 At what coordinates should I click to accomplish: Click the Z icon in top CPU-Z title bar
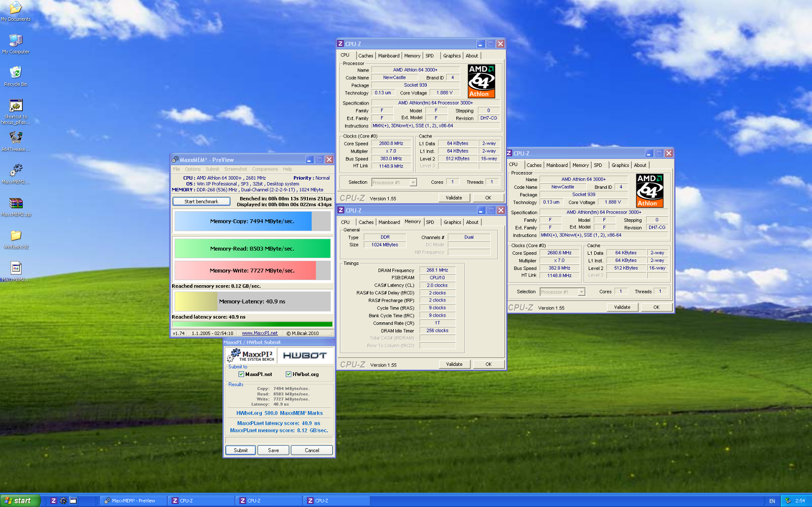click(341, 44)
